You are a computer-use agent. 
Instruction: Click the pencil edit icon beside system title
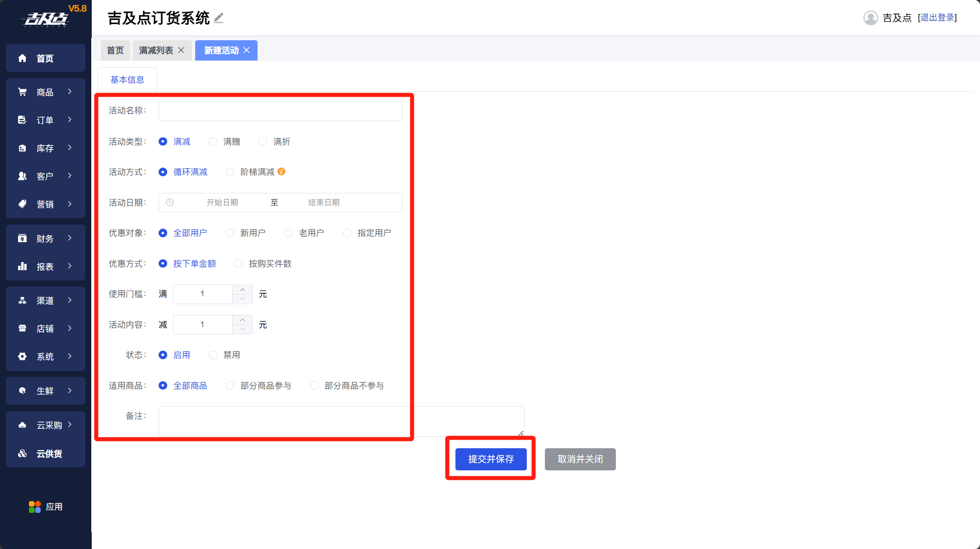point(219,18)
